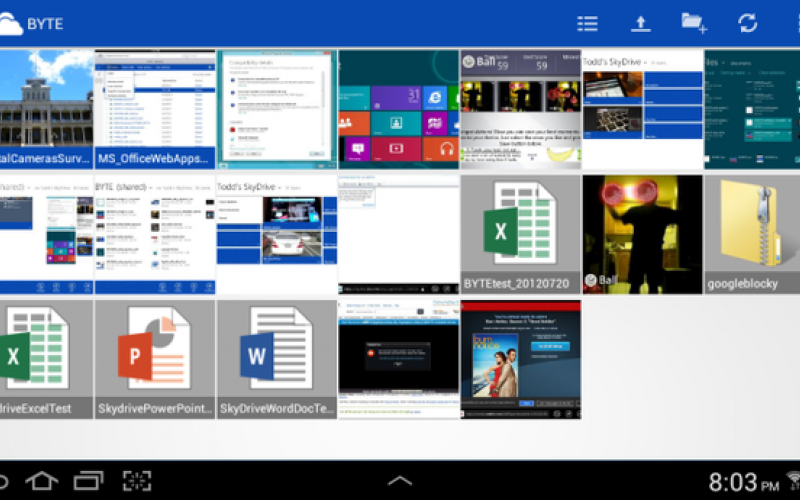
Task: Switch to list view layout
Action: coord(588,23)
